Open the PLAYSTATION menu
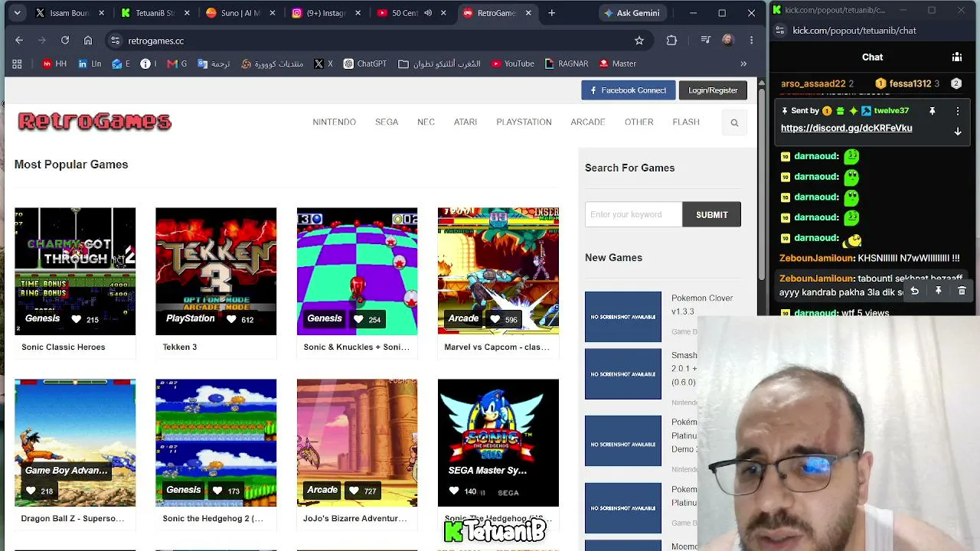980x551 pixels. pos(524,122)
